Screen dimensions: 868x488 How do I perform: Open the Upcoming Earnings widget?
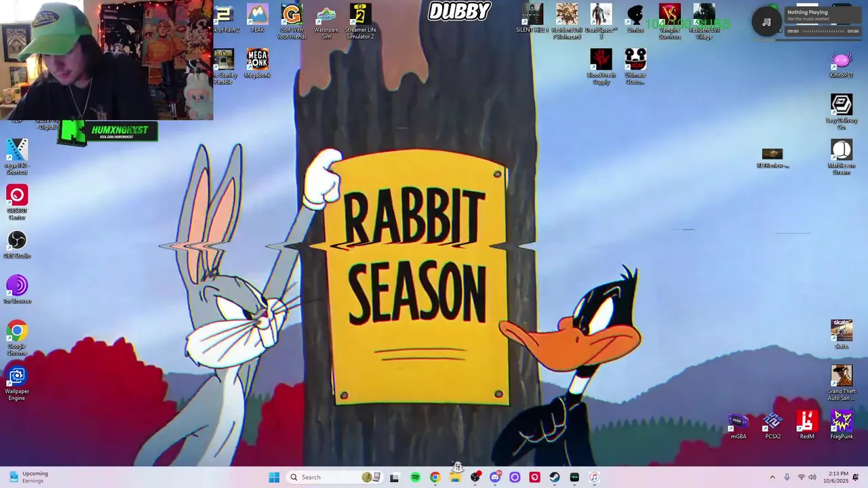[29, 477]
